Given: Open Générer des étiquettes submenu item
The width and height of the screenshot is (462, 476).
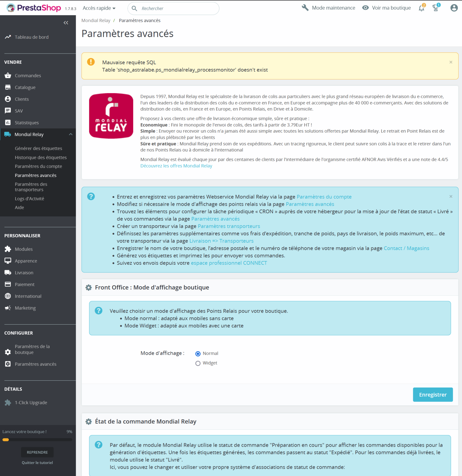Looking at the screenshot, I should 38,148.
